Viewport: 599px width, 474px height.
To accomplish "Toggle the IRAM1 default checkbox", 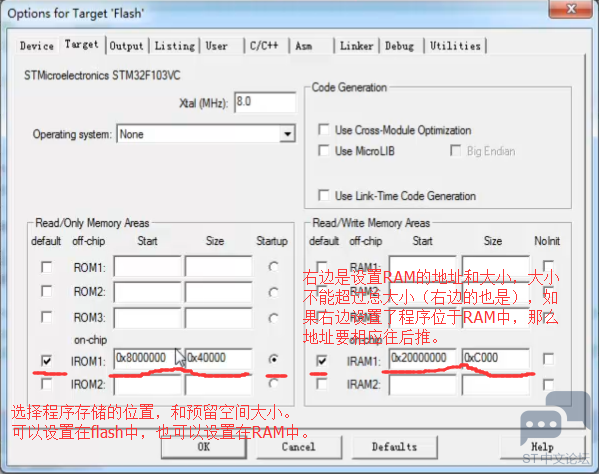I will (322, 360).
